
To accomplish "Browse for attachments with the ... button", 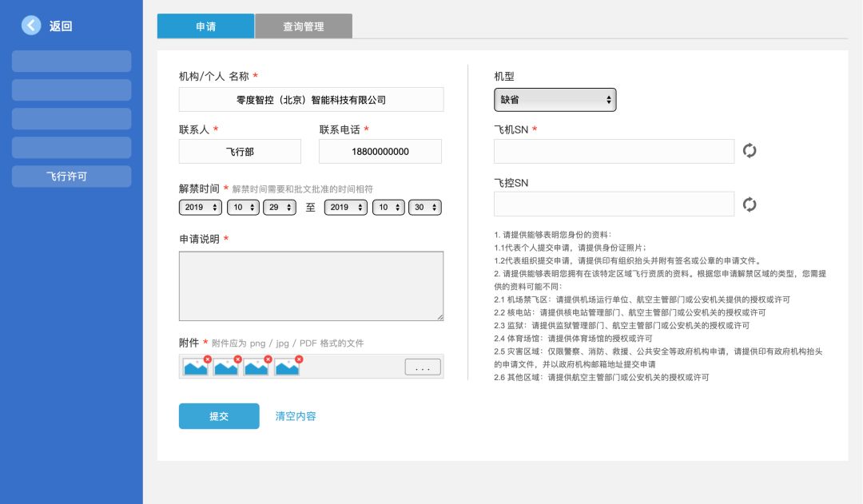I will click(x=423, y=367).
